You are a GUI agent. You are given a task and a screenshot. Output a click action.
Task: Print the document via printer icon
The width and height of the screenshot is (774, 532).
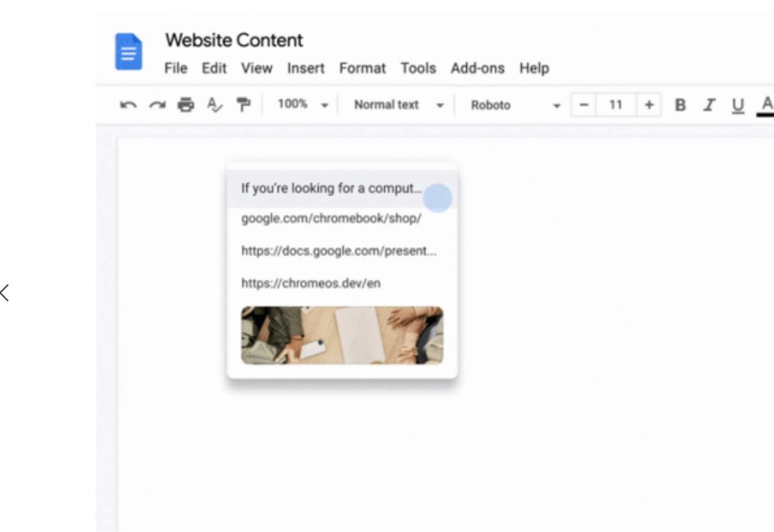click(186, 105)
